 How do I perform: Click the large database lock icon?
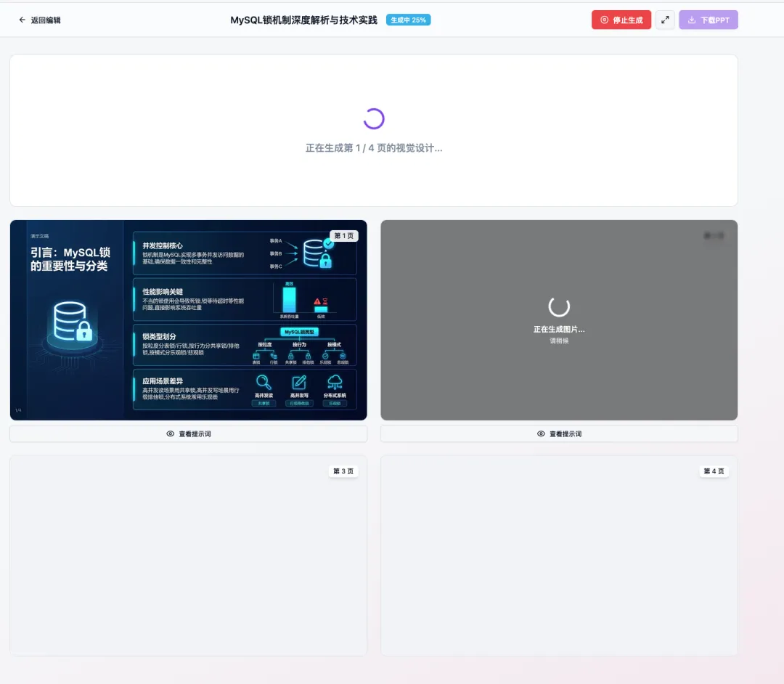coord(73,322)
